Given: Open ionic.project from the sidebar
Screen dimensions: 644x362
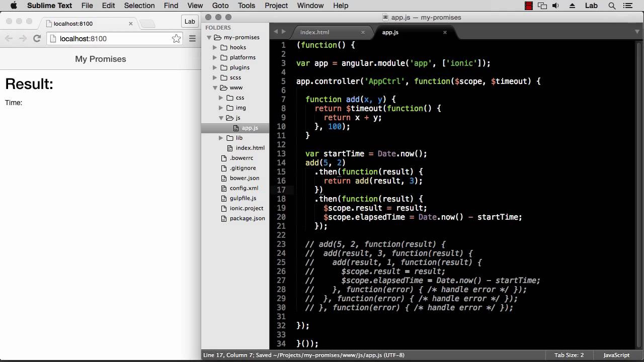Looking at the screenshot, I should coord(247,208).
